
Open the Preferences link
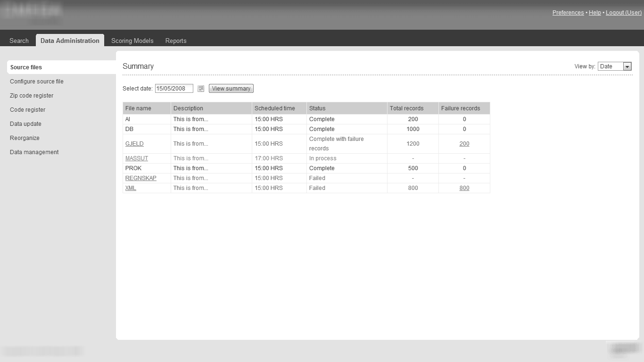pos(568,13)
